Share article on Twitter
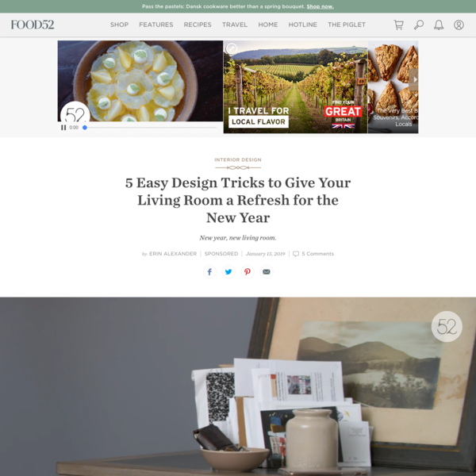 (x=228, y=271)
